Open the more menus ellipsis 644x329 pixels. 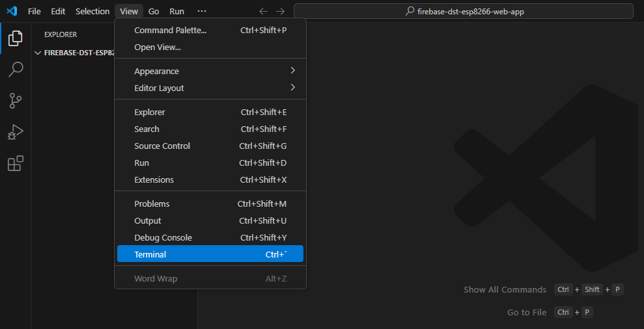(x=202, y=11)
